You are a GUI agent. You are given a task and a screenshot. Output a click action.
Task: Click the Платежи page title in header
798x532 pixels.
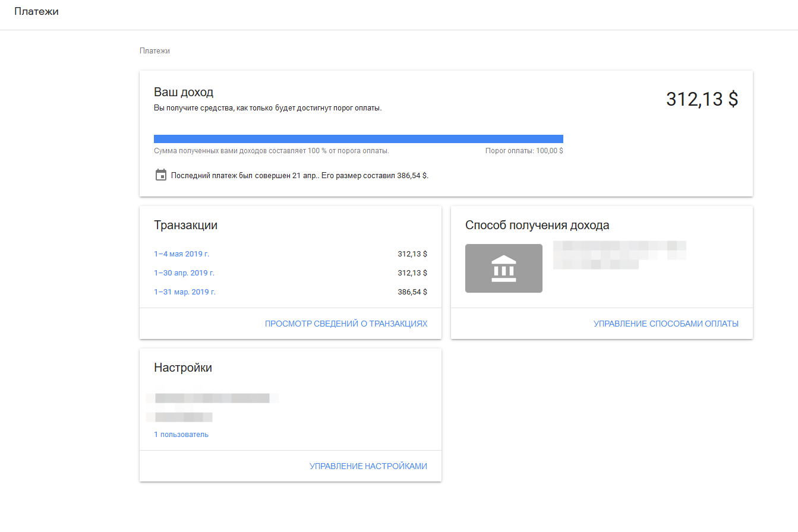coord(36,11)
